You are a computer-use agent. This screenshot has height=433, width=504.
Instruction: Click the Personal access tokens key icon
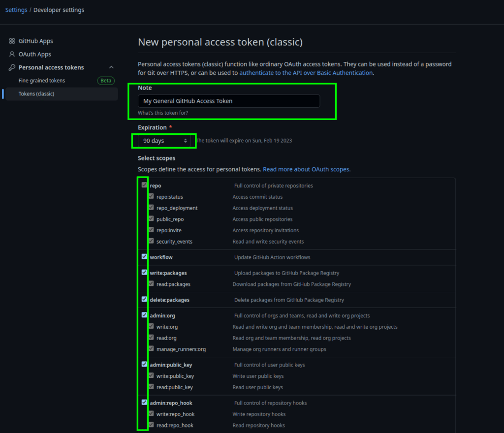12,67
